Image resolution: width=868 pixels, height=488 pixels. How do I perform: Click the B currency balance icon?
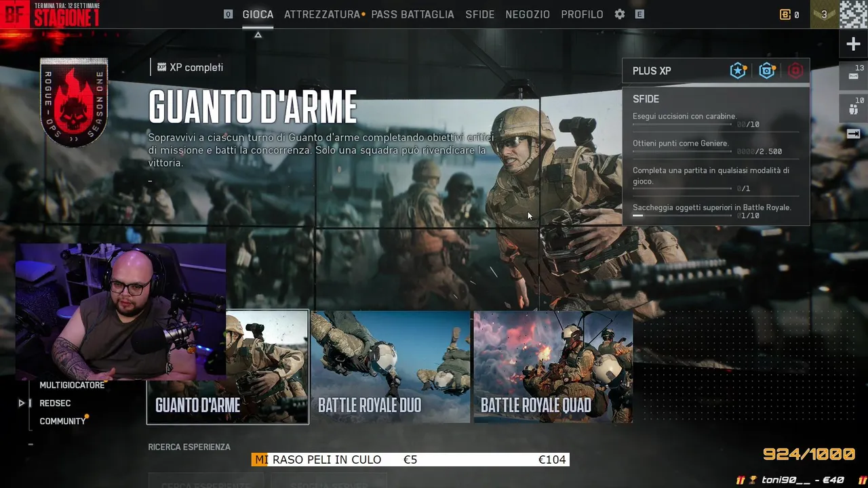[785, 14]
